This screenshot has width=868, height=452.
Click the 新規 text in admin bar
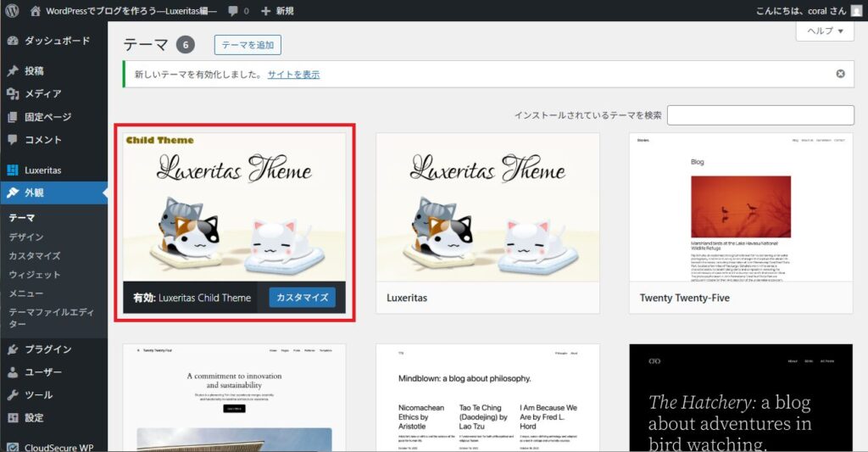[285, 10]
